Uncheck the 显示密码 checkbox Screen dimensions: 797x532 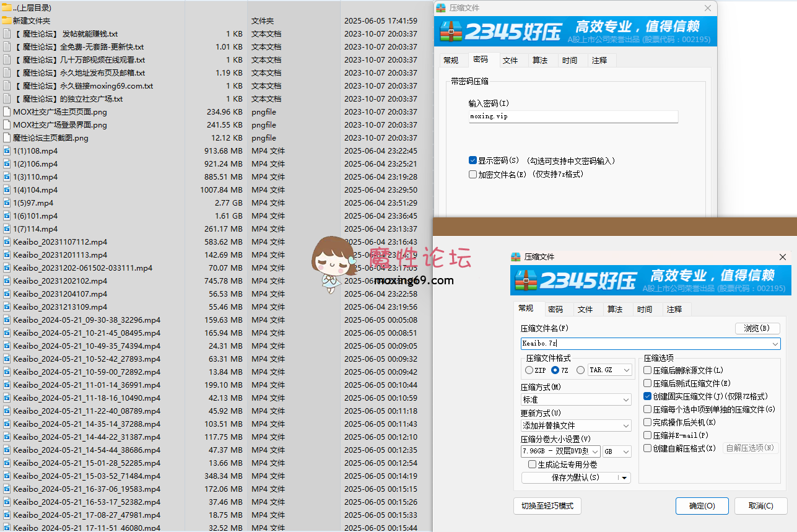click(x=473, y=160)
